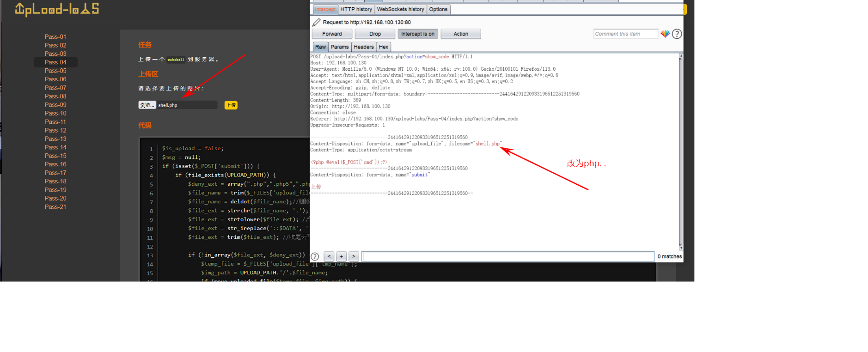This screenshot has width=868, height=352.
Task: Open Pass-11 in the sidebar
Action: click(55, 121)
